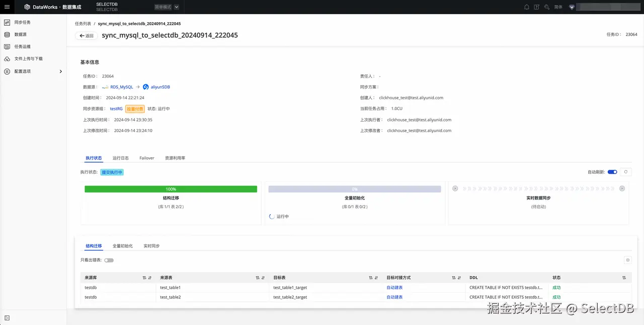
Task: Sort the 目标对接方式 column
Action: click(459, 278)
